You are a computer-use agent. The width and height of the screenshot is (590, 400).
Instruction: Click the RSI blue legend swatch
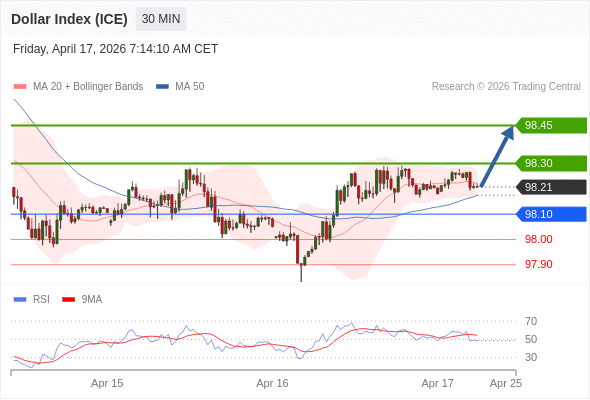click(x=20, y=300)
